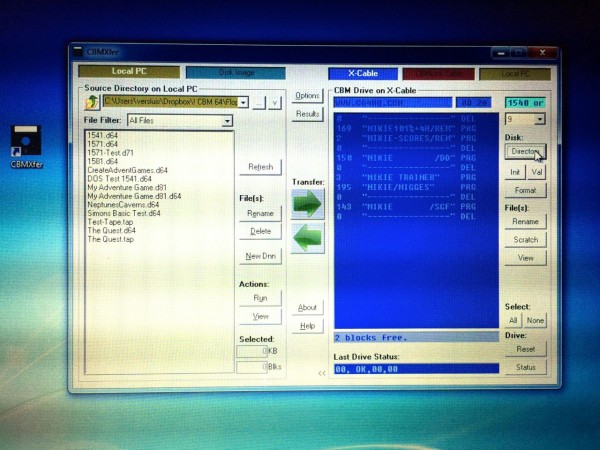Switch to the left Local PC tab
This screenshot has height=450, width=600.
[129, 71]
